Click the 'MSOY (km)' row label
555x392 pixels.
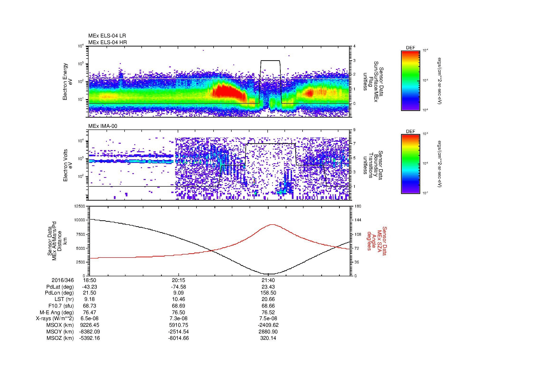point(61,332)
